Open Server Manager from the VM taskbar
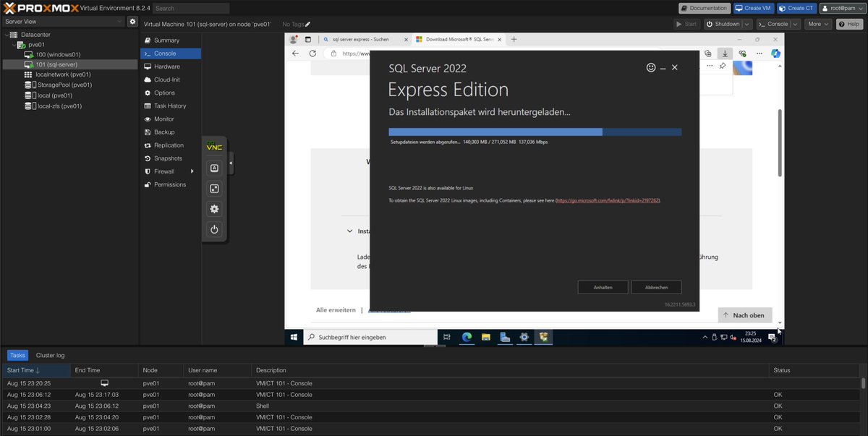Viewport: 868px width, 436px height. [505, 337]
